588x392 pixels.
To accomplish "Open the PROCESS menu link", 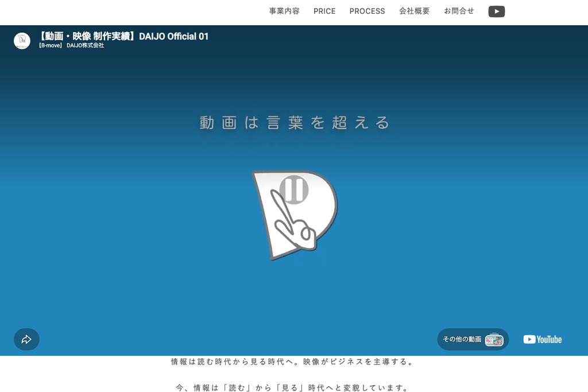I will [367, 11].
